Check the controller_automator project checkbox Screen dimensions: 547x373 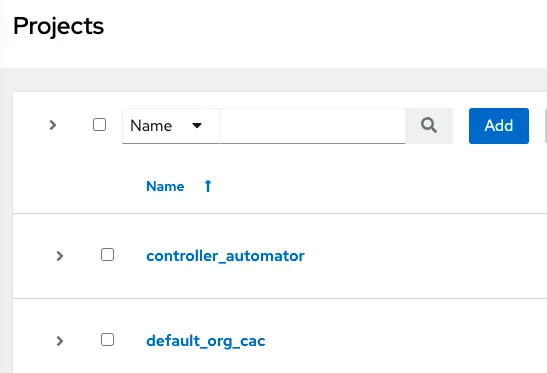(107, 255)
